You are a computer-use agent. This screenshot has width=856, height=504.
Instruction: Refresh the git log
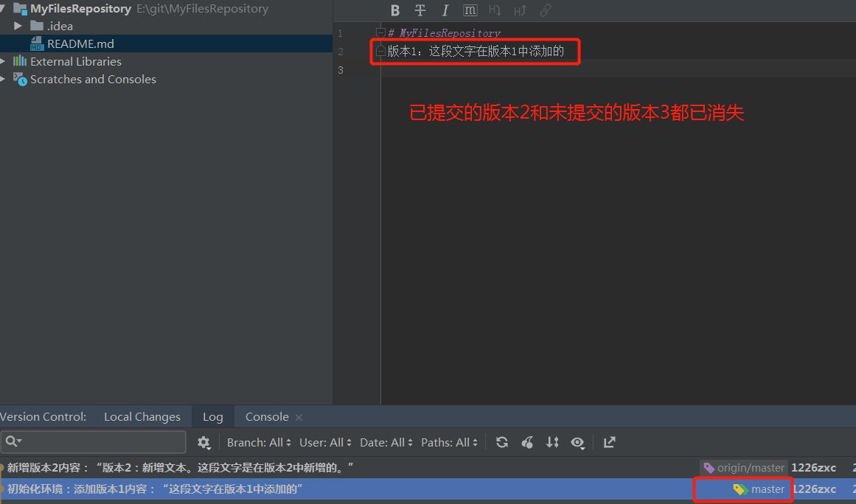coord(501,442)
